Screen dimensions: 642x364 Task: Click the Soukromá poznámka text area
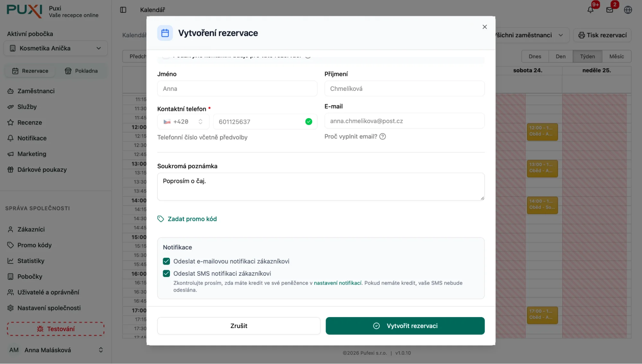click(321, 186)
